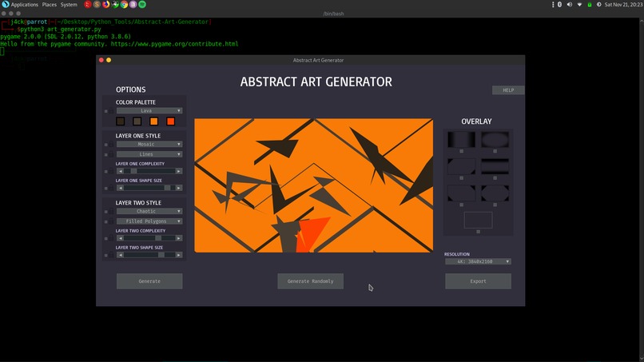Decrease Layer Two Shape Size with left arrow

tap(121, 255)
